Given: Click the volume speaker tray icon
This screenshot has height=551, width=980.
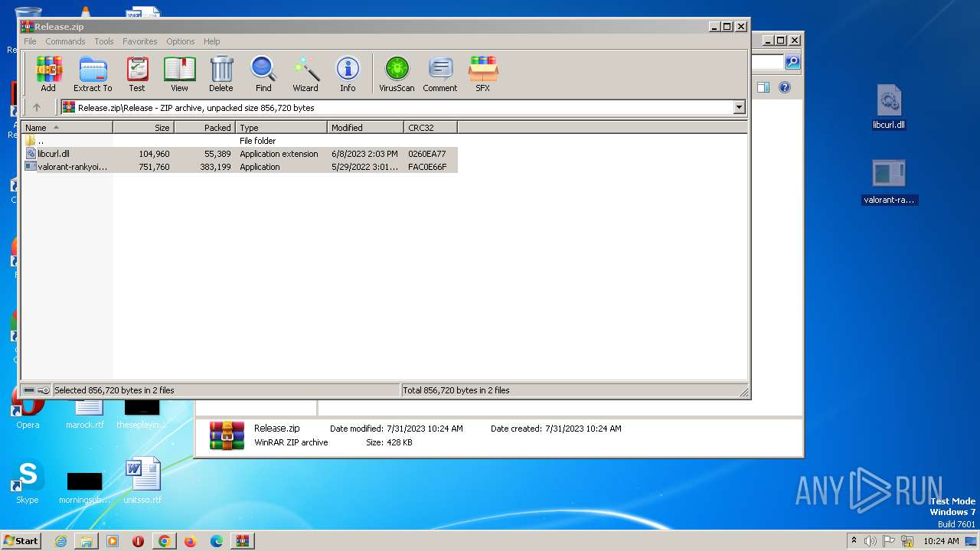Looking at the screenshot, I should [x=871, y=541].
